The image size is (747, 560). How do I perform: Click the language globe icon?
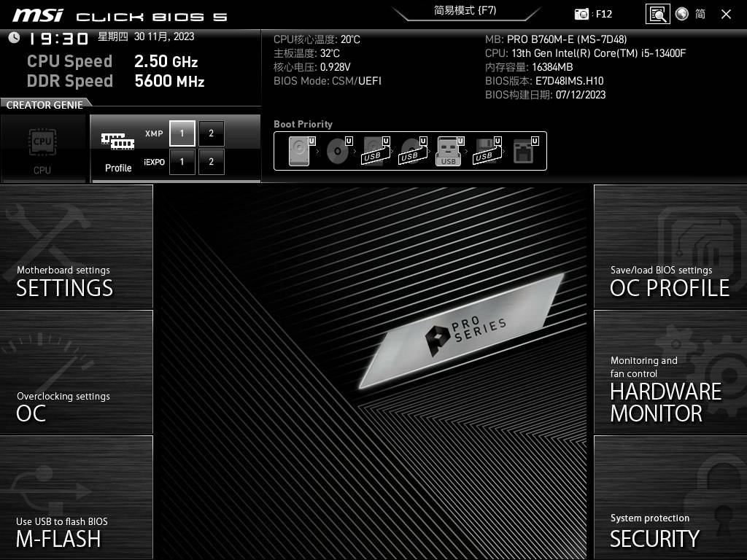(x=682, y=14)
